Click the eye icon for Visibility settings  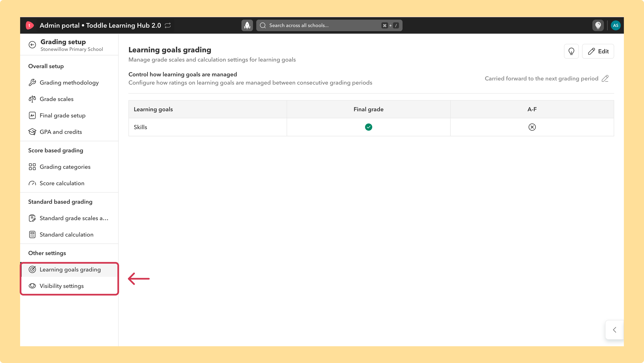pyautogui.click(x=32, y=286)
